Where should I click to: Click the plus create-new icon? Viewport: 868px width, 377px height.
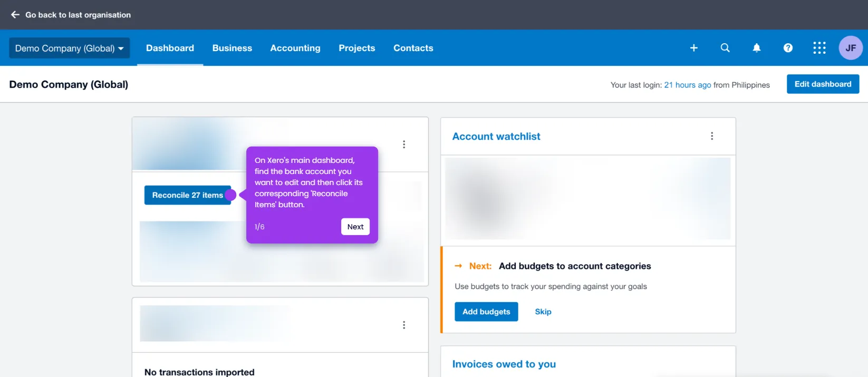click(694, 48)
